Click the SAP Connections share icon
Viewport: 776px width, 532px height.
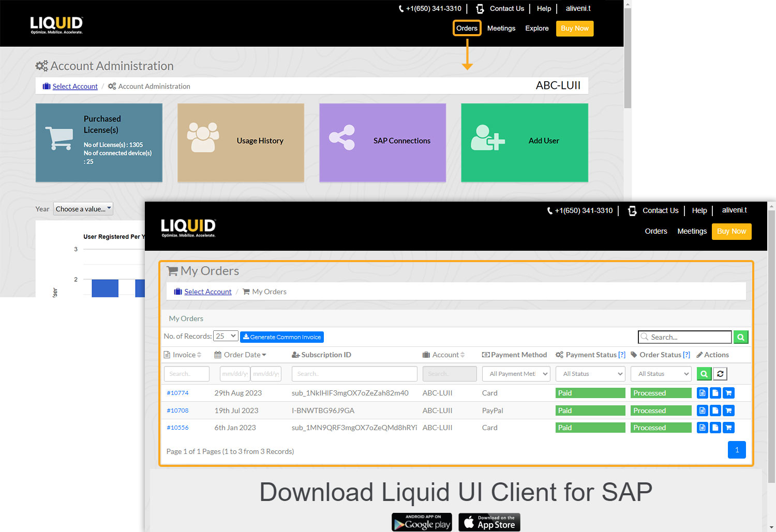coord(342,138)
